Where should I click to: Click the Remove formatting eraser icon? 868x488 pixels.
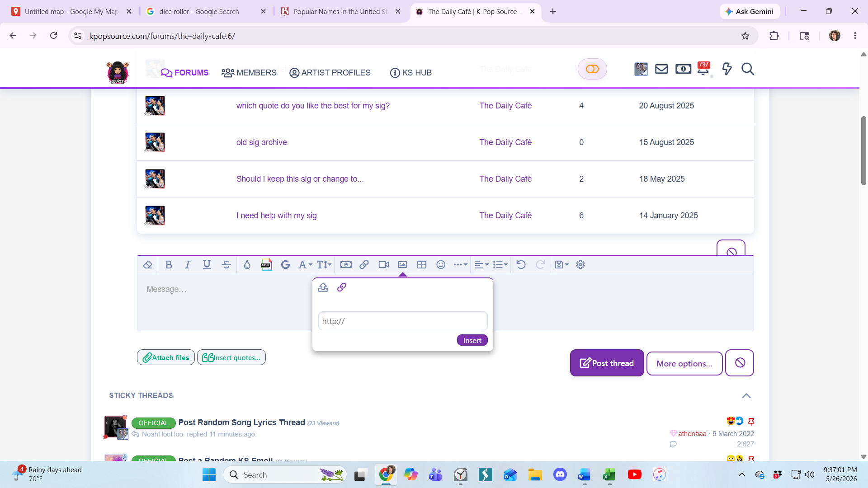point(147,265)
